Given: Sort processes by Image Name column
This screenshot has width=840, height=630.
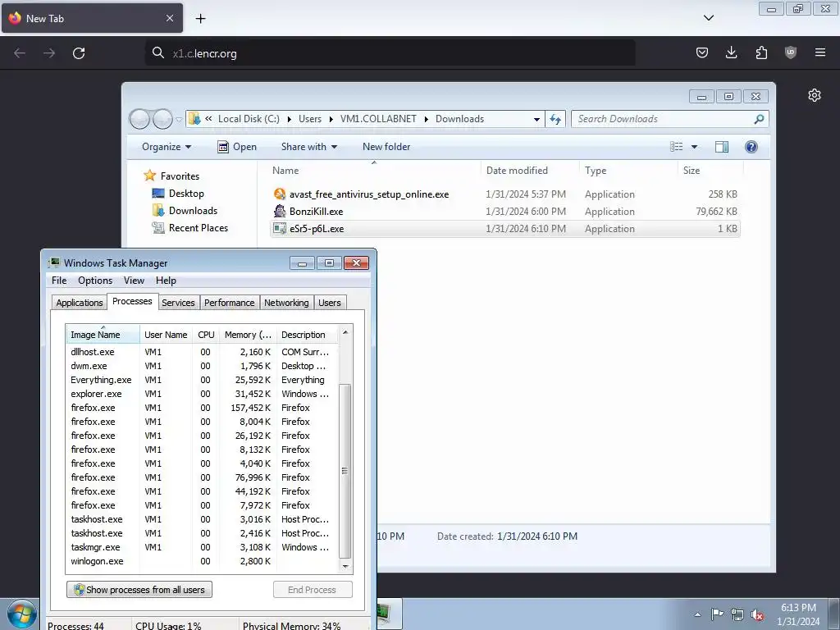Looking at the screenshot, I should [103, 335].
